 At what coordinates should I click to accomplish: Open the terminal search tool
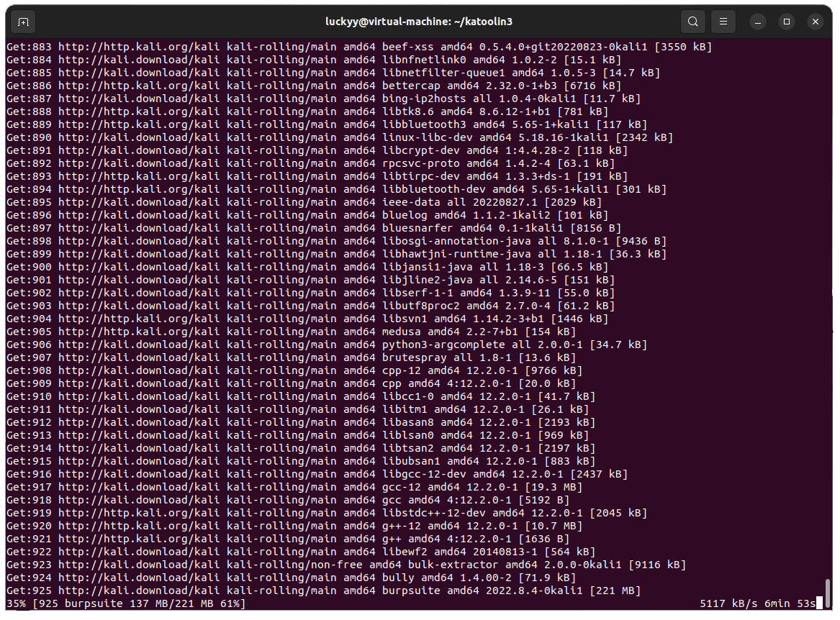point(692,22)
